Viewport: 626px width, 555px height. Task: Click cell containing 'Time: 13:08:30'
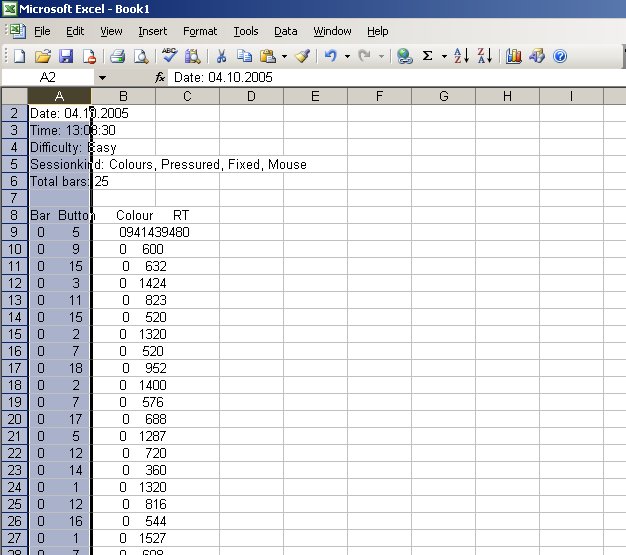[x=59, y=130]
